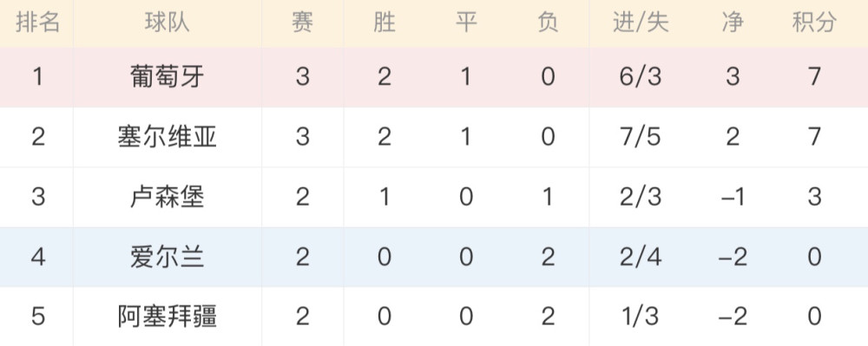
Task: Open team 阿塞拜疆
Action: 168,317
